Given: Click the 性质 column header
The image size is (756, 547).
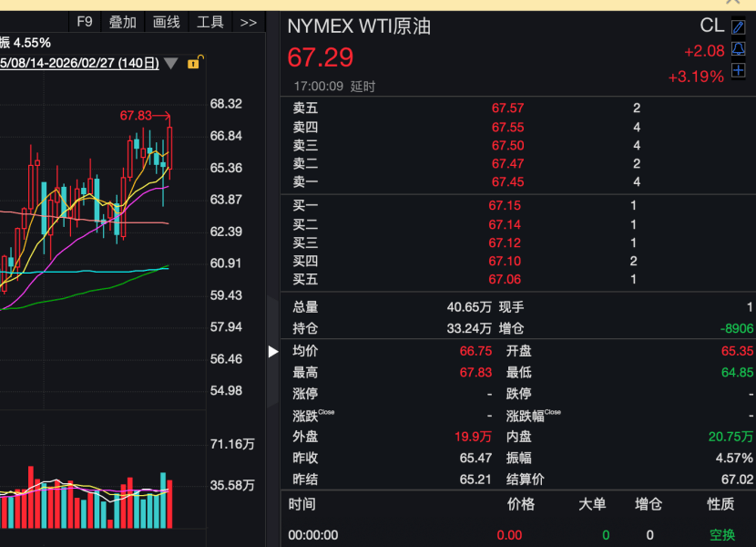Looking at the screenshot, I should pyautogui.click(x=720, y=504).
